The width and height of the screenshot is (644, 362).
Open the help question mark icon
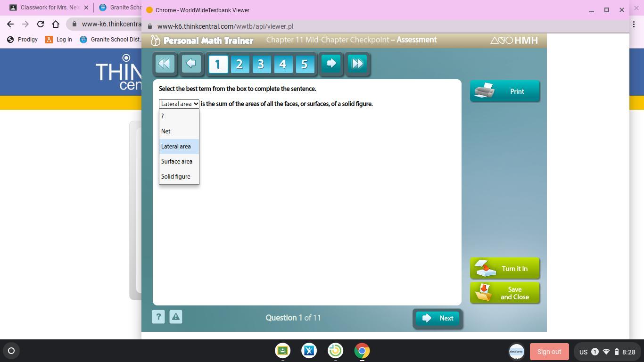pos(158,317)
